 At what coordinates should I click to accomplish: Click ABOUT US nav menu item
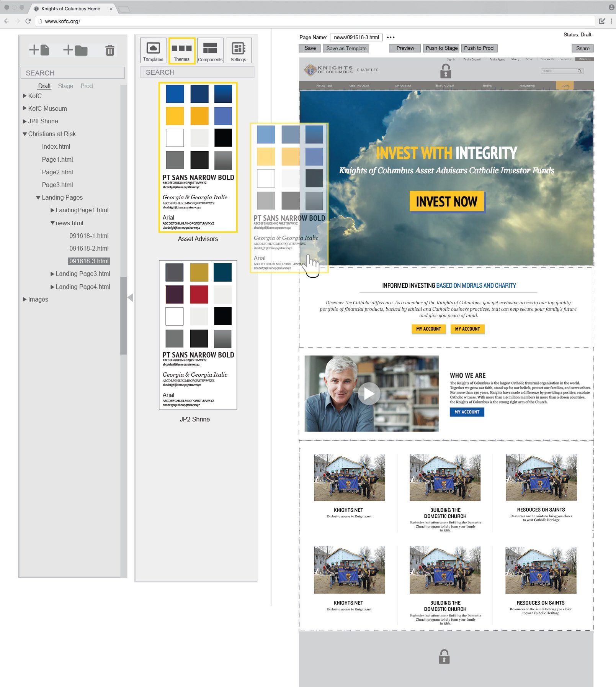pyautogui.click(x=324, y=85)
